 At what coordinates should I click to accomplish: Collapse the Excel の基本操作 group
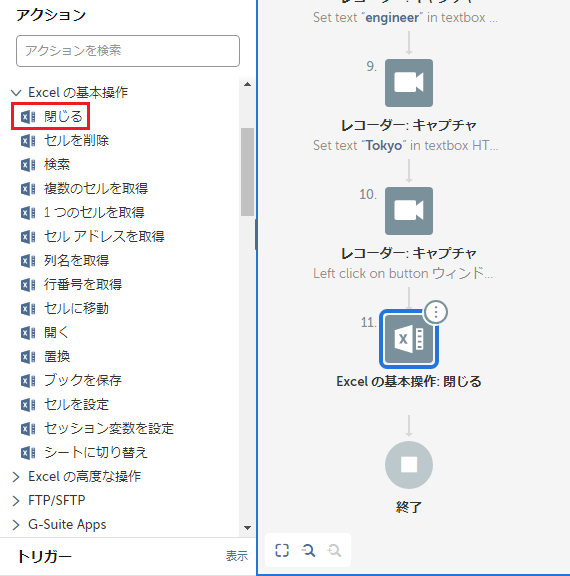click(16, 93)
